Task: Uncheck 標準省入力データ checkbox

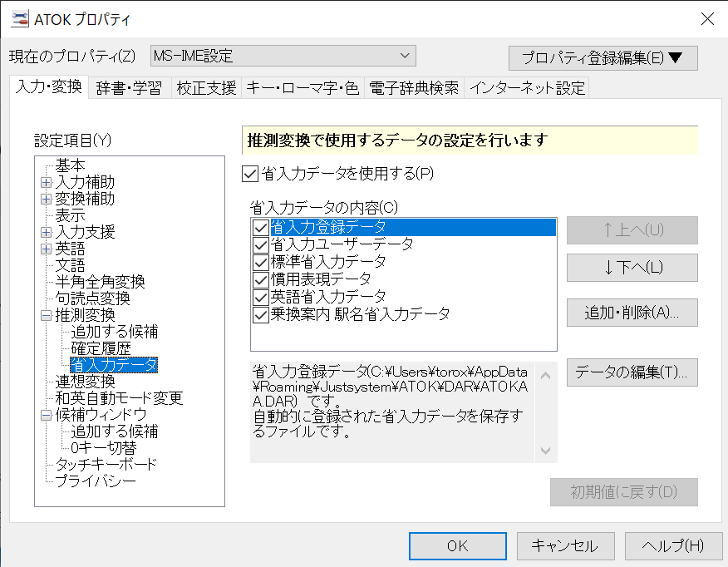Action: coord(260,263)
